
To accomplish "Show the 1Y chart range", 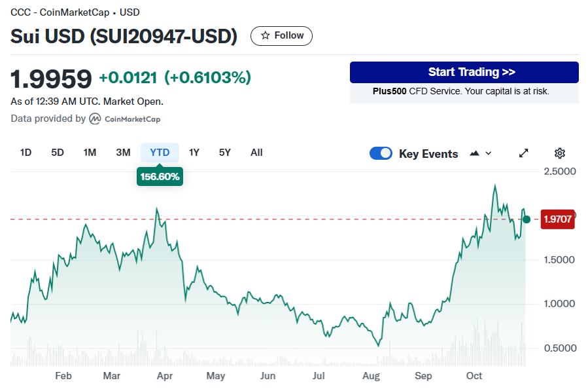I will (x=194, y=153).
